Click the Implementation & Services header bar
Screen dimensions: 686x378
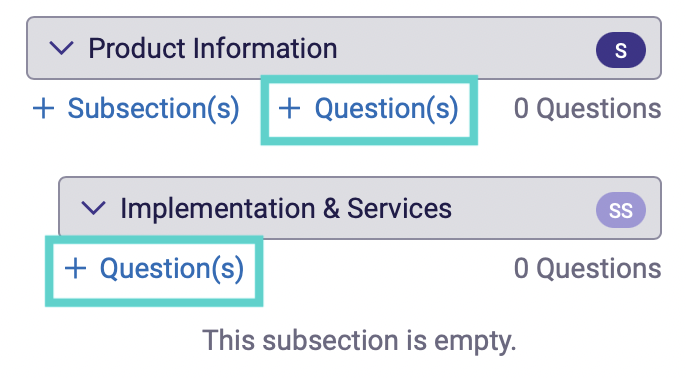(360, 208)
